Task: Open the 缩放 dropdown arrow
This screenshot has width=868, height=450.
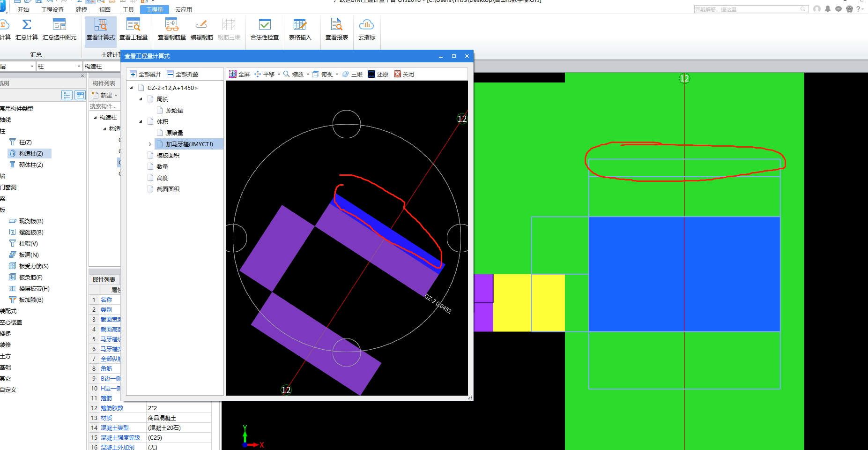Action: coord(308,74)
